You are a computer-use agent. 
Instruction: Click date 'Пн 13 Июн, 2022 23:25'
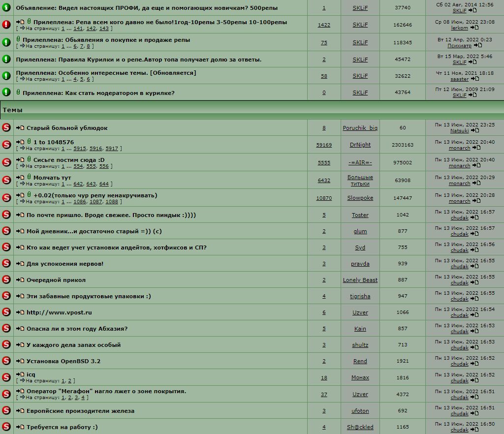(x=465, y=124)
